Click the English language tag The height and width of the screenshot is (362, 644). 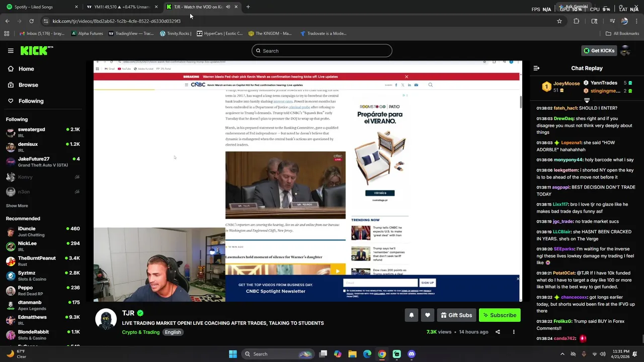click(x=173, y=332)
